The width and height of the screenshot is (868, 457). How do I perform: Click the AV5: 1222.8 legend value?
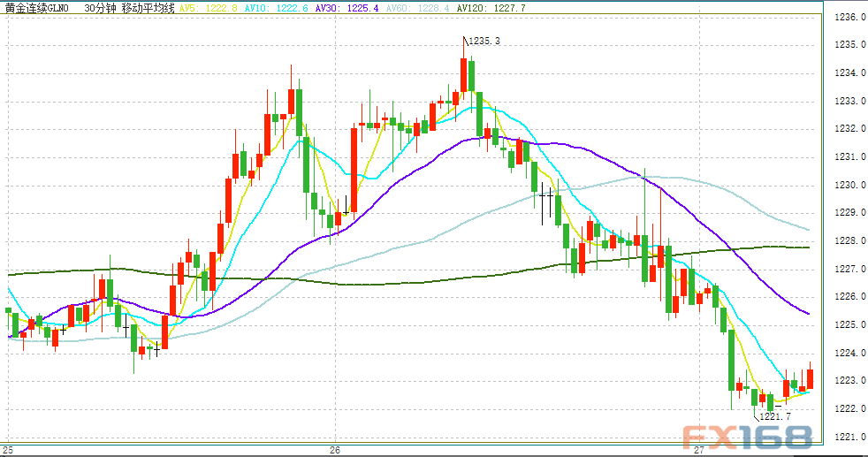pyautogui.click(x=208, y=8)
